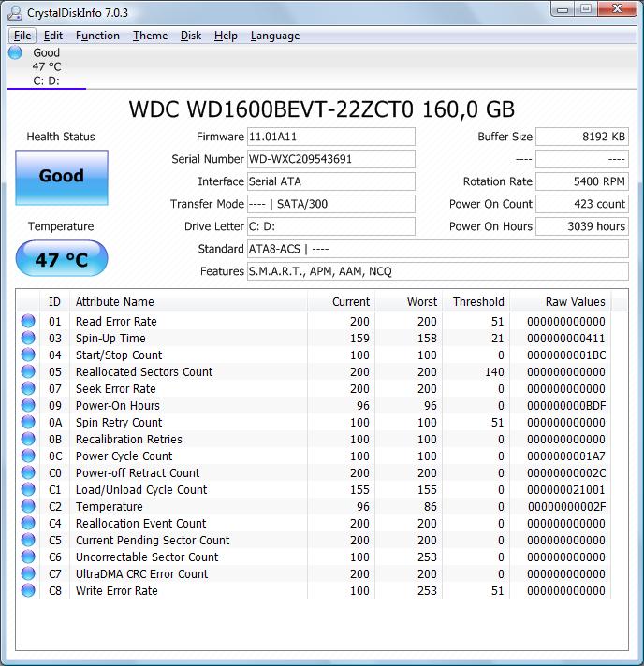
Task: Open the Disk menu
Action: (x=191, y=36)
